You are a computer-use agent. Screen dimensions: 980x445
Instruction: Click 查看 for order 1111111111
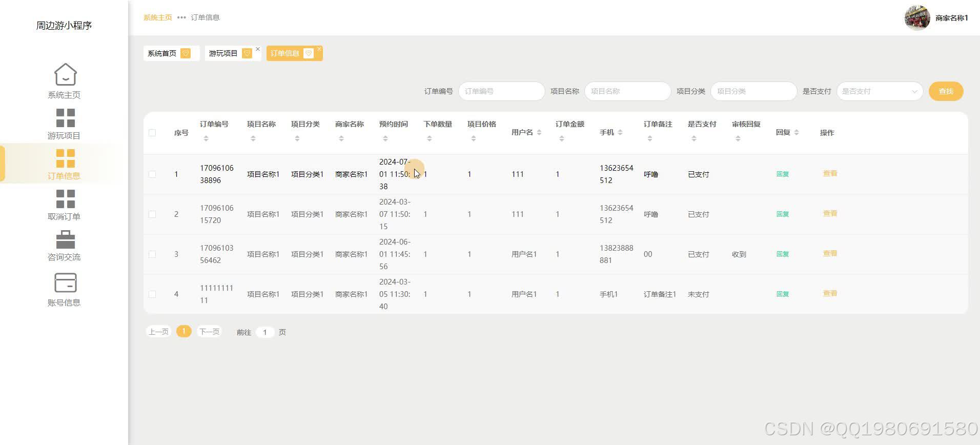pos(830,293)
